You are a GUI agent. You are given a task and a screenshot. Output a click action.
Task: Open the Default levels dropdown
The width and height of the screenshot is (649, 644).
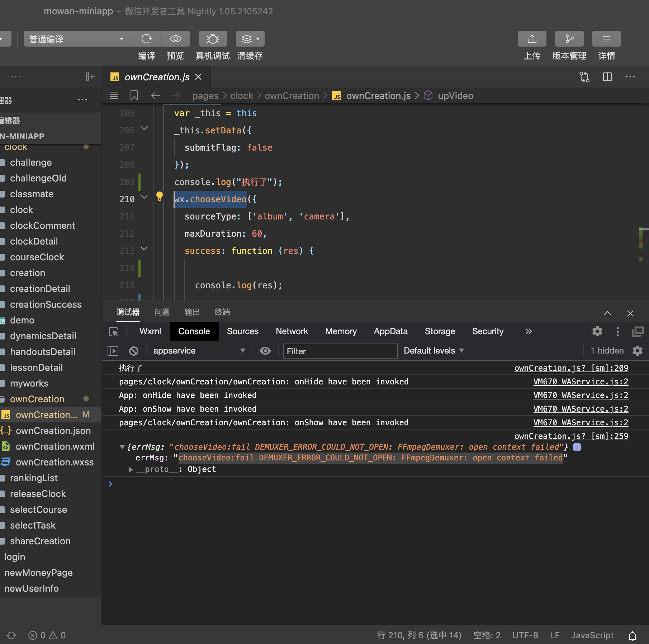434,351
